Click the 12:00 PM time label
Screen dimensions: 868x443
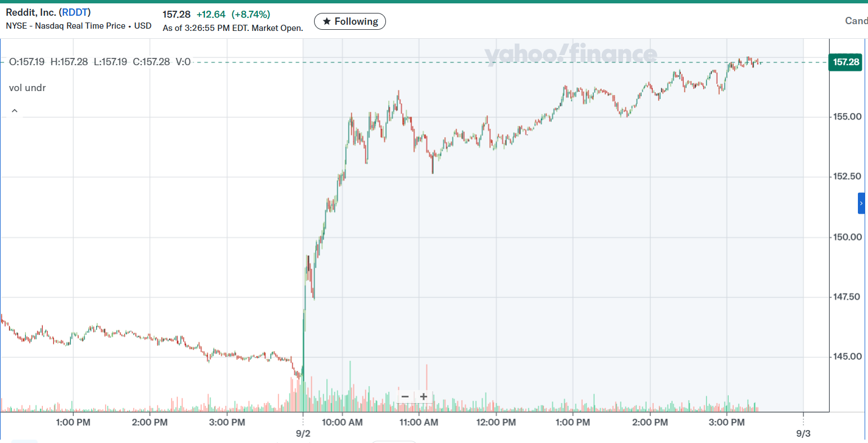coord(496,422)
